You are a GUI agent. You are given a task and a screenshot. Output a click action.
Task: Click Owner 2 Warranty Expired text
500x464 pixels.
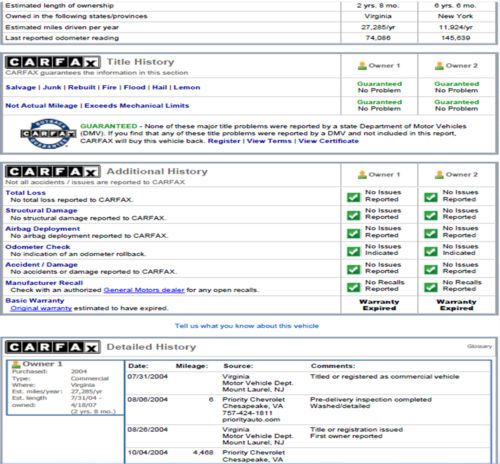point(456,305)
